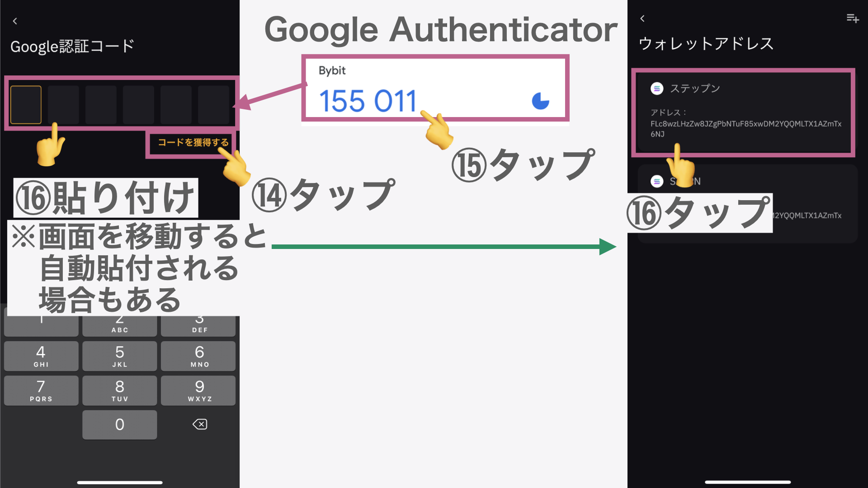Tap the add-address icon in the wallet screen
The image size is (868, 488).
coord(853,19)
